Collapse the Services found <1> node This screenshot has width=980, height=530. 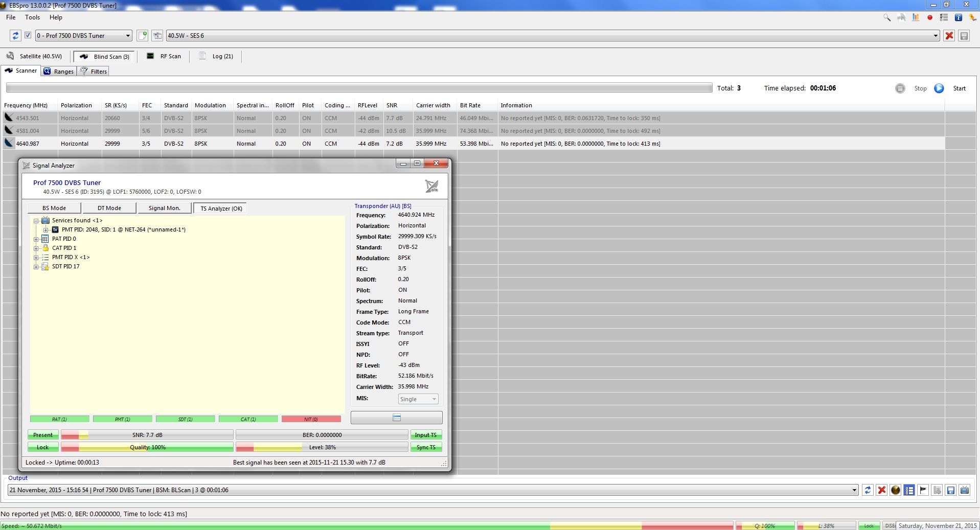click(x=36, y=221)
